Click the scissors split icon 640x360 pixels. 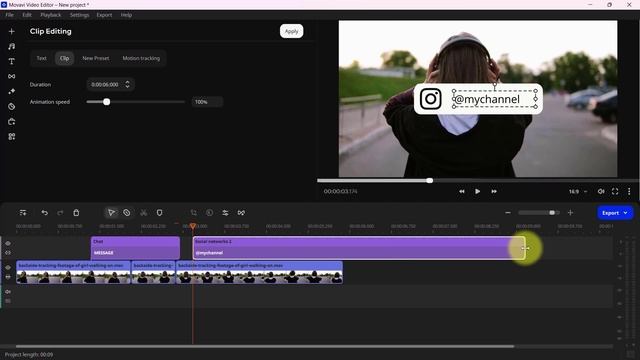pyautogui.click(x=144, y=213)
